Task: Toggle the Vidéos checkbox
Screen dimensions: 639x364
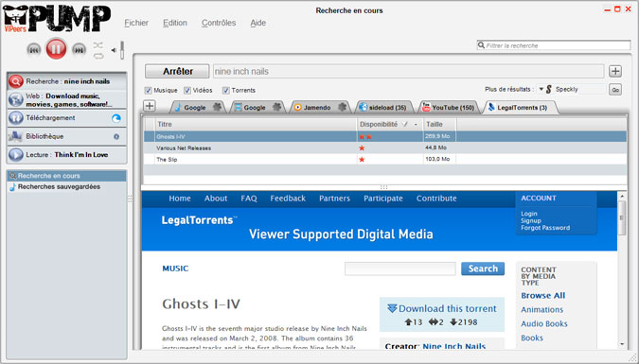Action: pos(187,91)
